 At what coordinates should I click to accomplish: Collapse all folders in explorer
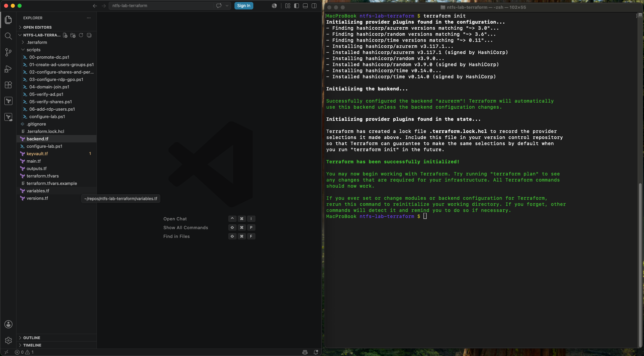89,35
